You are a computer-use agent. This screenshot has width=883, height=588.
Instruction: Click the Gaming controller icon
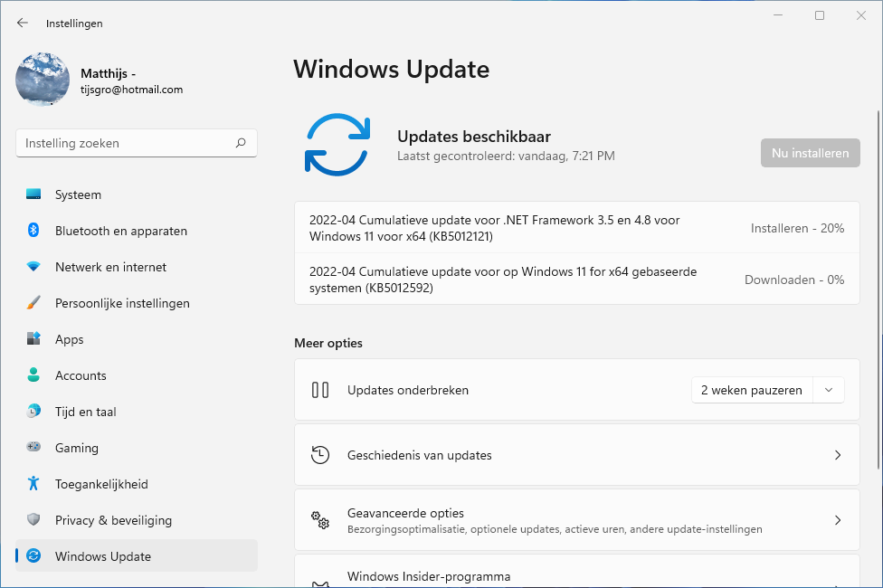[33, 448]
